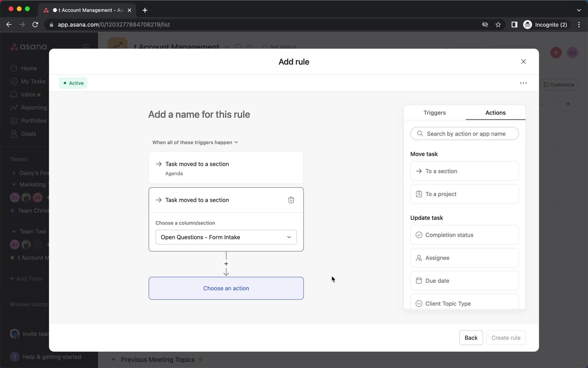Click the Choose an action placeholder
This screenshot has height=368, width=588.
[x=226, y=288]
